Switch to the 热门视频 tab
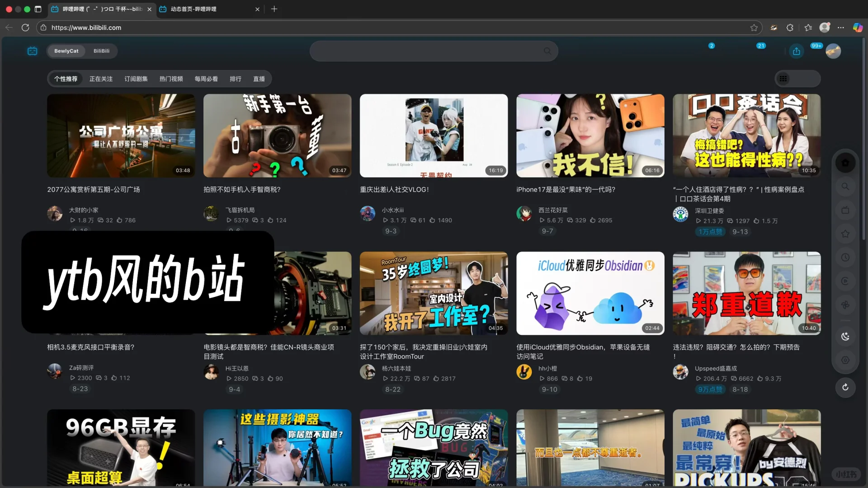Image resolution: width=868 pixels, height=488 pixels. coord(171,79)
